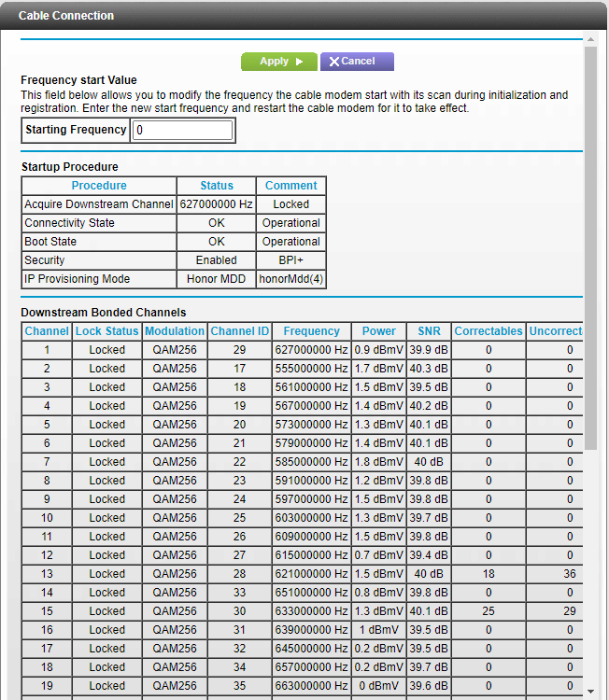Click the Correctables column header
This screenshot has width=609, height=700.
489,331
